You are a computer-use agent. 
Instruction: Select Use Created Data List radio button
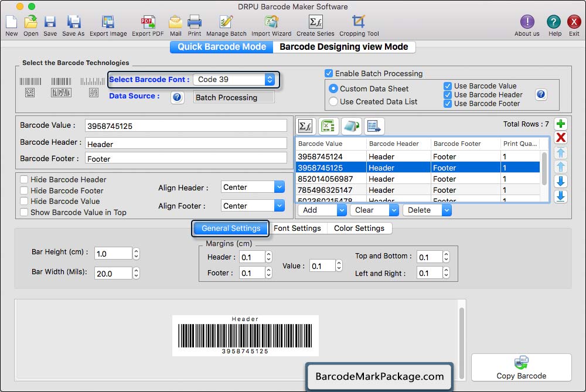pos(333,101)
